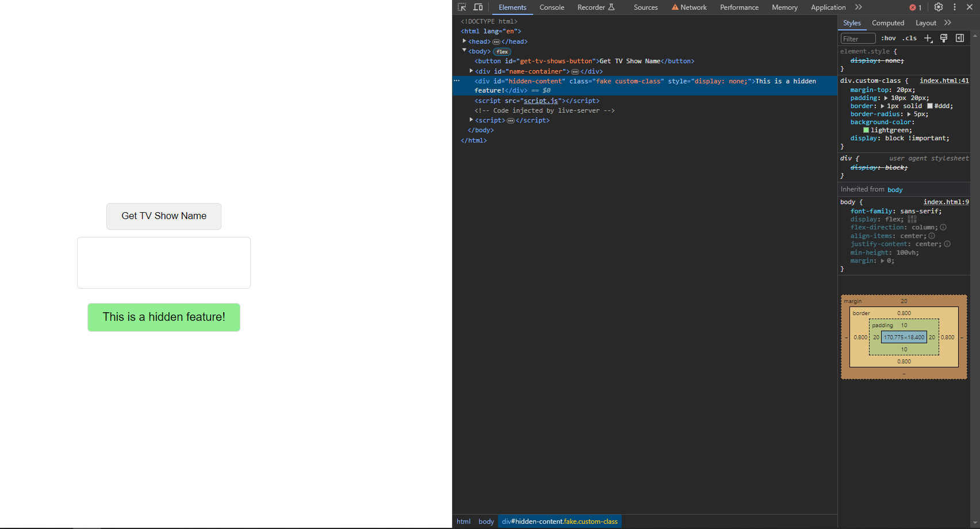Expand the border shorthand property
980x529 pixels.
pyautogui.click(x=883, y=106)
